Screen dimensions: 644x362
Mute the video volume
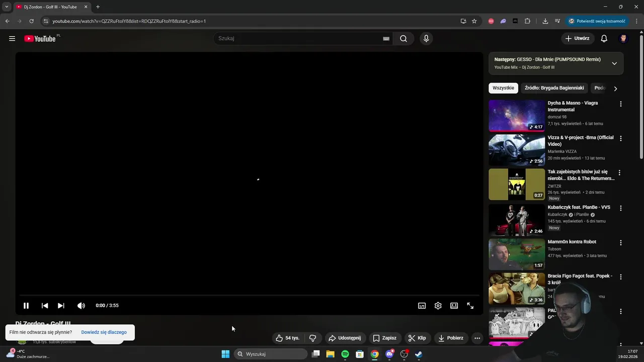(81, 306)
